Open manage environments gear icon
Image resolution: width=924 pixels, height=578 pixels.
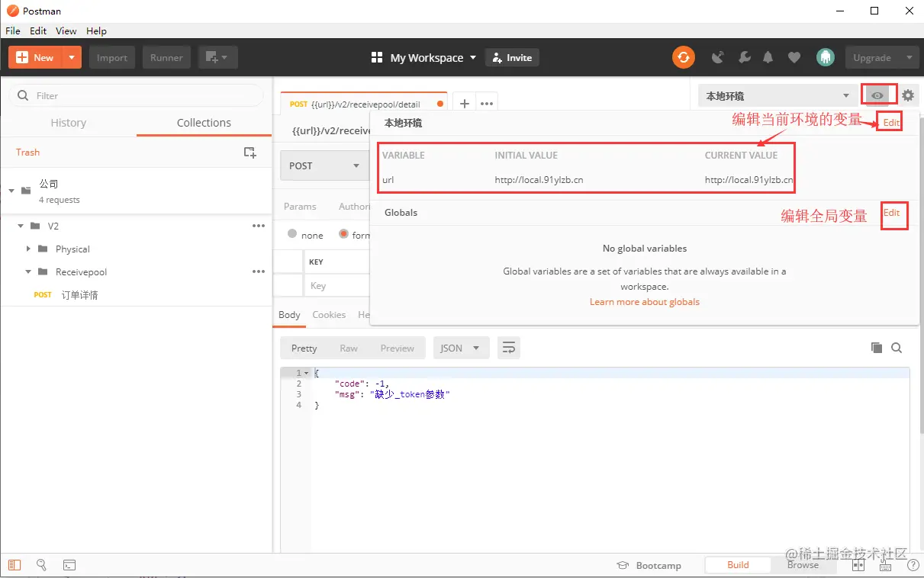coord(908,95)
